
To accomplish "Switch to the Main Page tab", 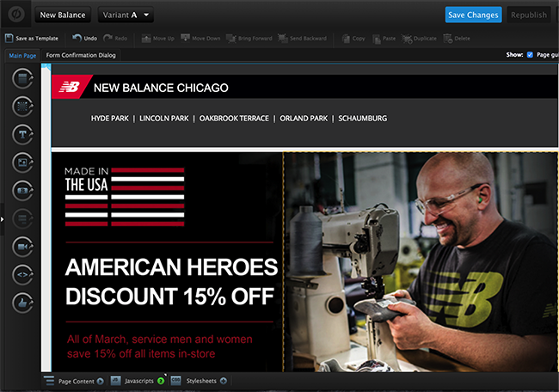I will coord(22,56).
